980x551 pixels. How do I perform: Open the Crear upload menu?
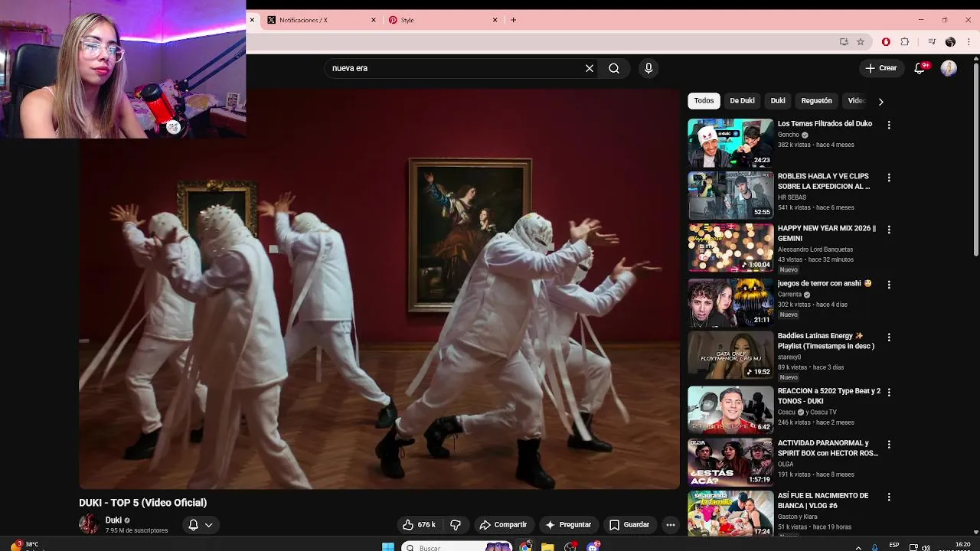[x=880, y=68]
